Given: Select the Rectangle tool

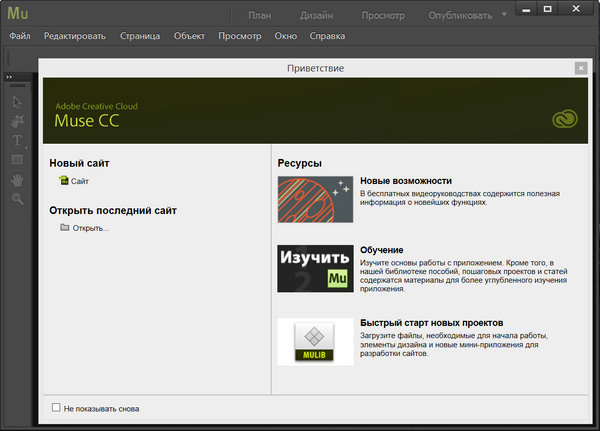Looking at the screenshot, I should (x=17, y=159).
